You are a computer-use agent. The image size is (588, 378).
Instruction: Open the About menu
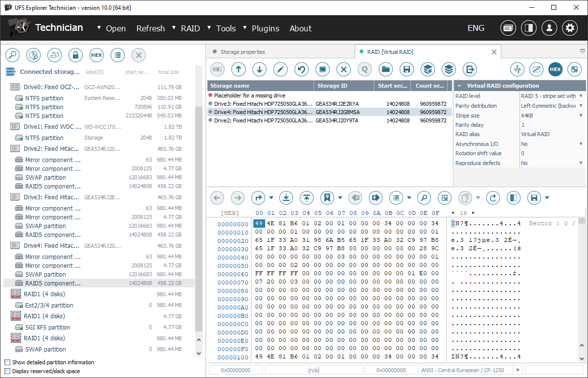[x=300, y=28]
